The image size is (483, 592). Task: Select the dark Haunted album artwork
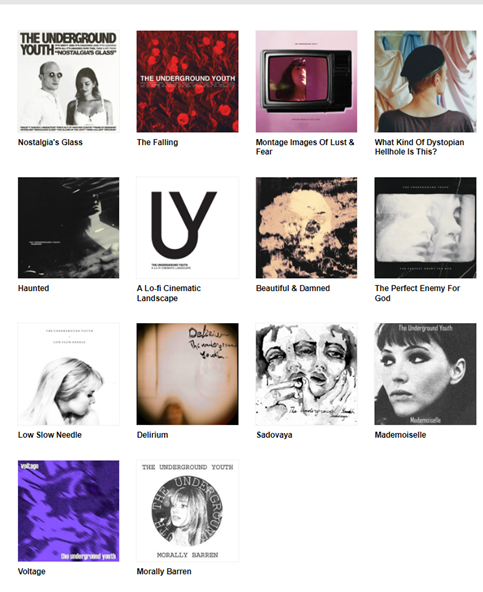[x=68, y=228]
